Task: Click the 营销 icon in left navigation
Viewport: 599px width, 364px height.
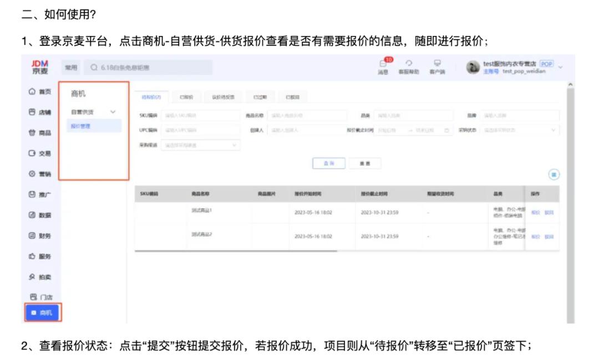Action: pos(34,173)
